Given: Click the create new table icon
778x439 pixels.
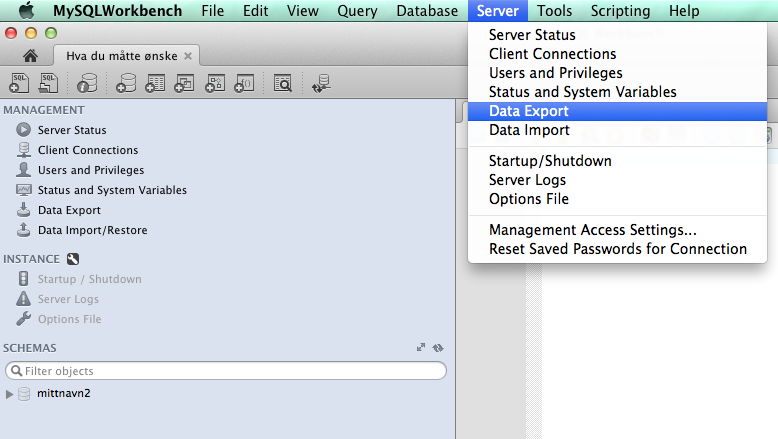Looking at the screenshot, I should pos(155,83).
